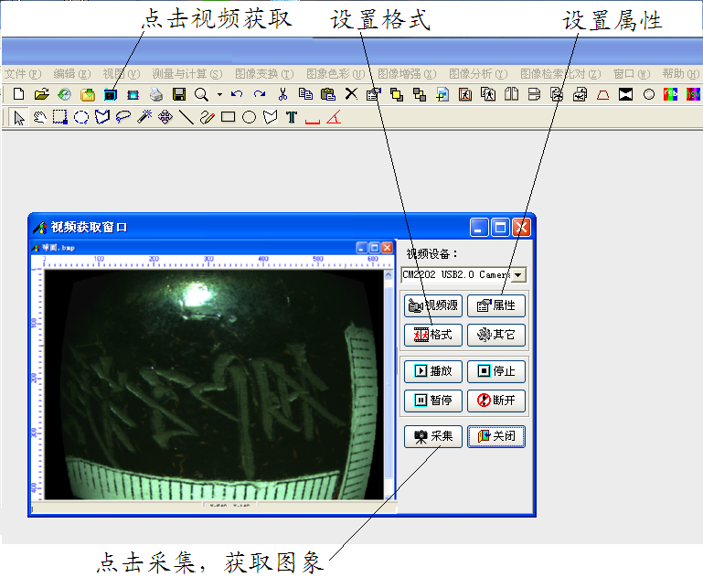Select the straight line drawing tool
703x588 pixels.
[186, 117]
